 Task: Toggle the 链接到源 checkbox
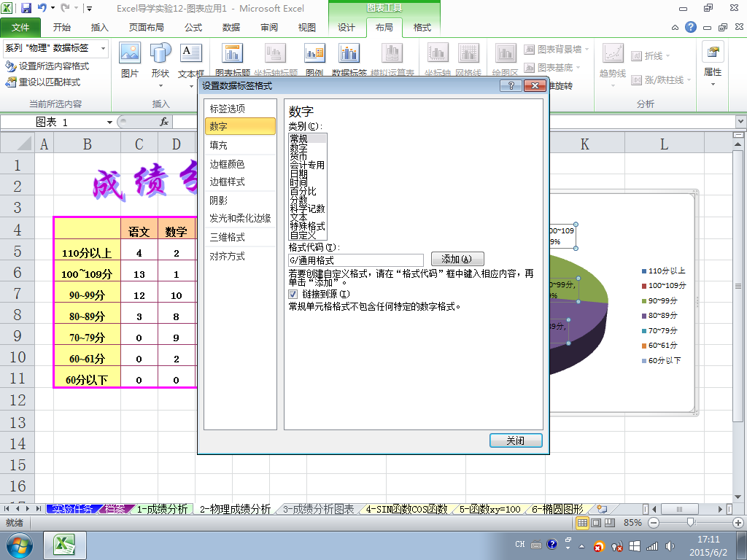(x=293, y=295)
